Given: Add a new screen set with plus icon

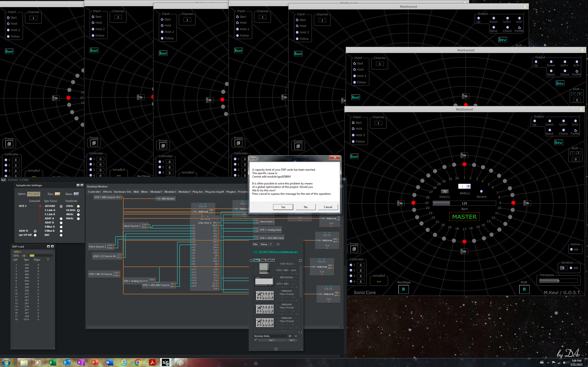Looking at the screenshot, I should pyautogui.click(x=290, y=336).
